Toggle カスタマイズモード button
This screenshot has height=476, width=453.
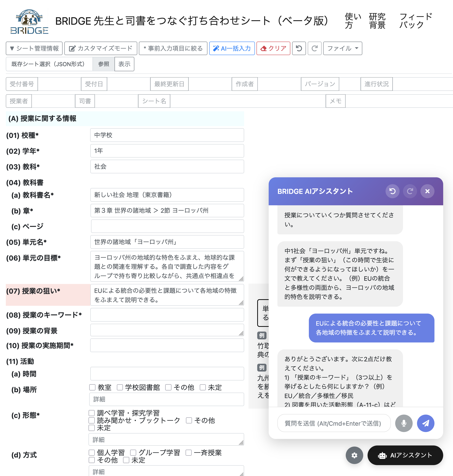tap(101, 48)
